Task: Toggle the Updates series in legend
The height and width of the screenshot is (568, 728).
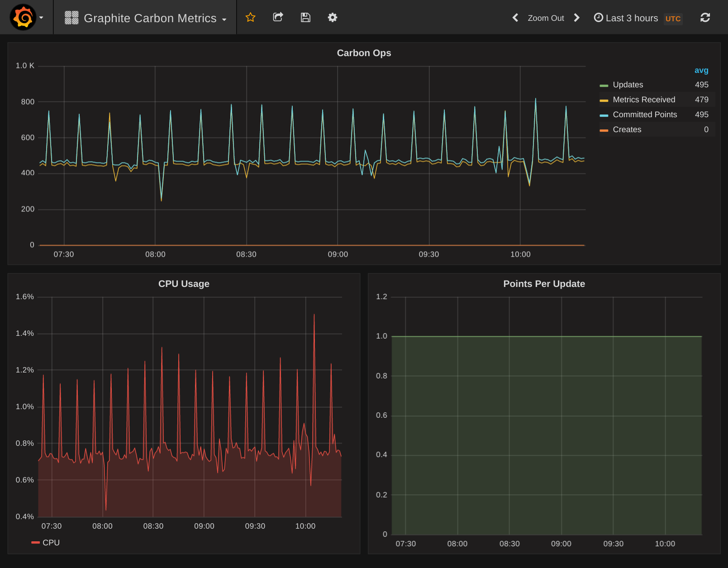Action: coord(628,85)
